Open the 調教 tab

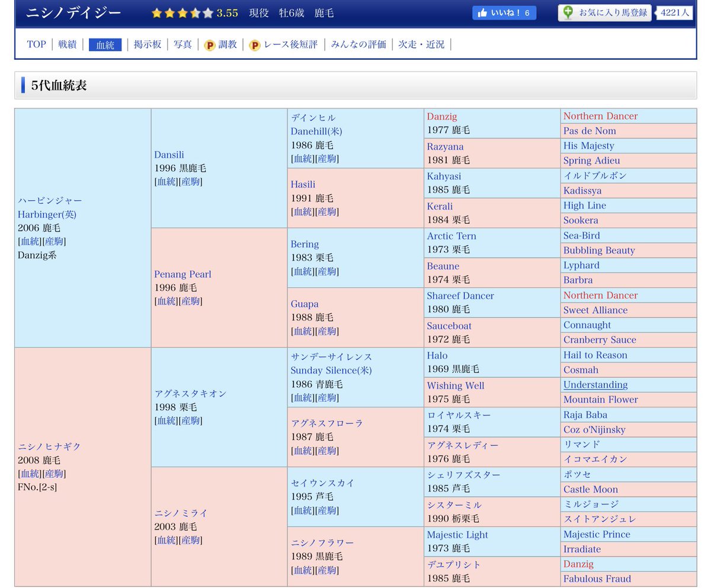pyautogui.click(x=228, y=44)
